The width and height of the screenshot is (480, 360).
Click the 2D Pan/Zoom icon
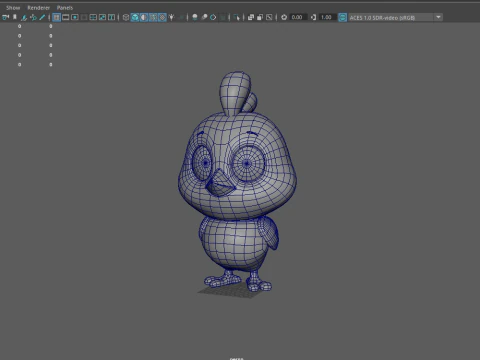[x=33, y=17]
